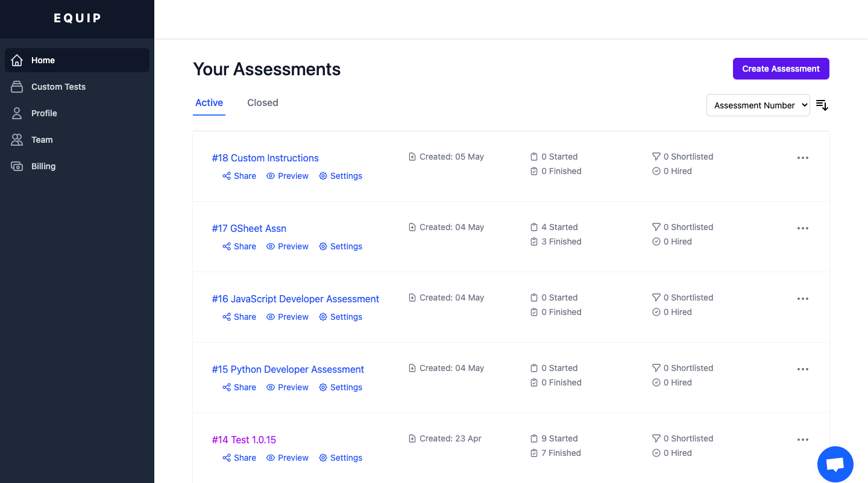Open the Assessment Number sort dropdown
868x483 pixels.
pos(758,105)
